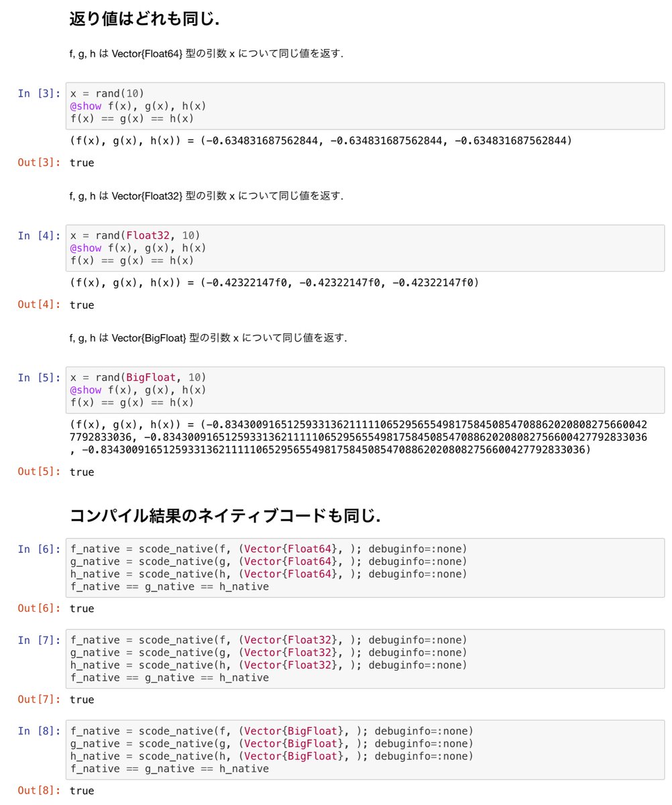Click the code cell In [6] editor
Image resolution: width=672 pixels, height=805 pixels.
(x=365, y=568)
